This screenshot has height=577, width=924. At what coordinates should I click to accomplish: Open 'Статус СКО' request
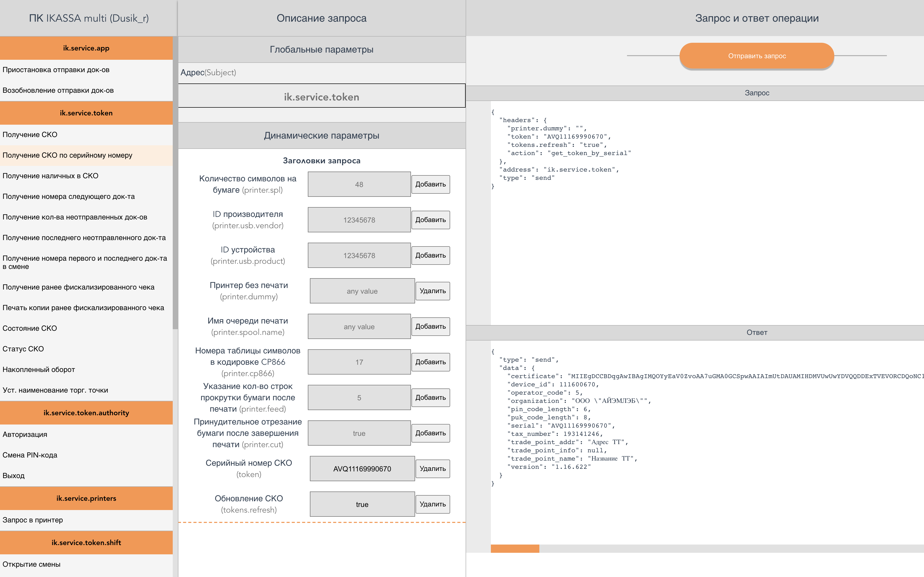[x=23, y=349]
